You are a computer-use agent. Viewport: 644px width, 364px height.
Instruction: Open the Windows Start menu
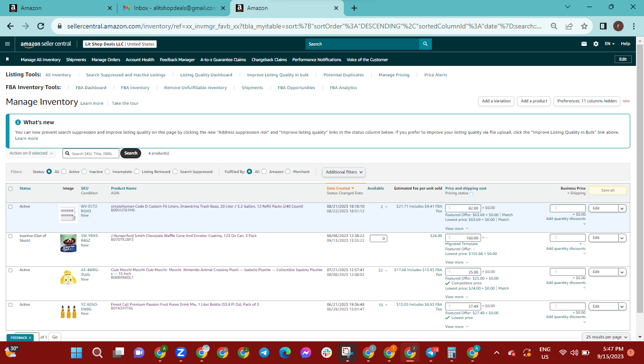(x=77, y=353)
